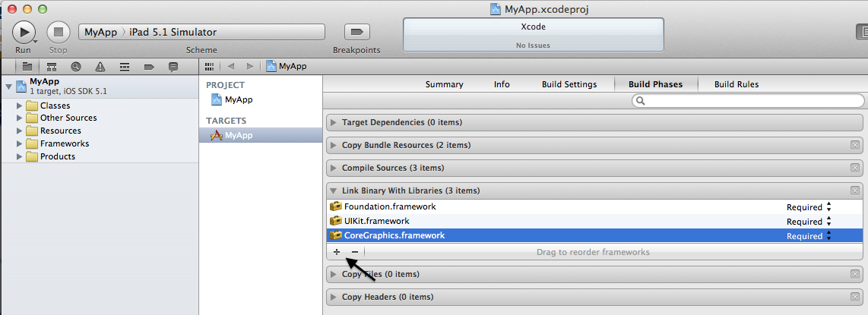This screenshot has height=315, width=868.
Task: Change Required status of Foundation.framework
Action: (809, 206)
